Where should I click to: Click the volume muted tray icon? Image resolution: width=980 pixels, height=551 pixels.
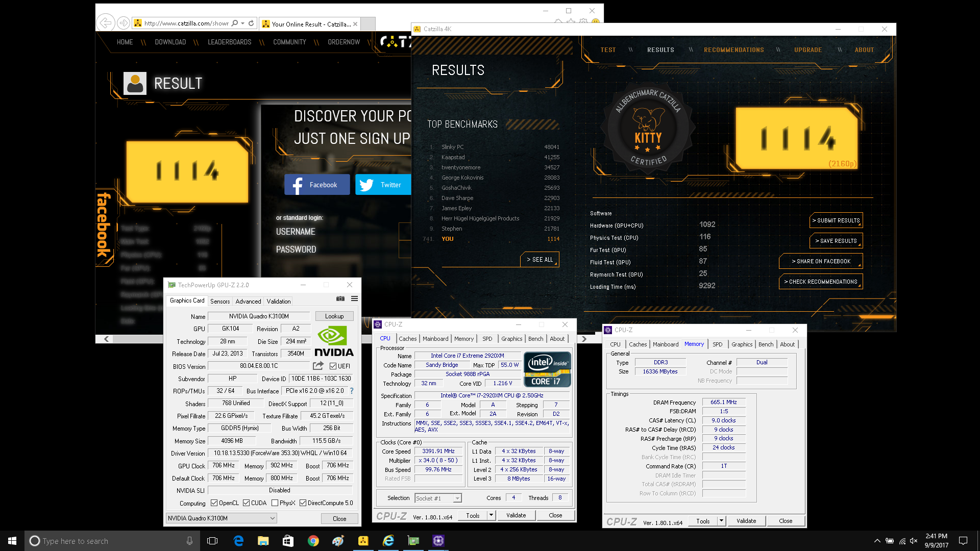914,541
